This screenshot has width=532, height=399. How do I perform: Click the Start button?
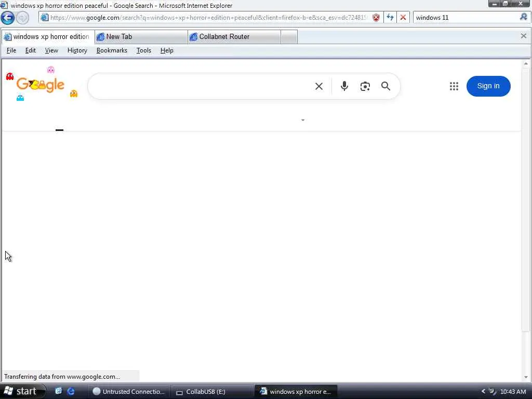tap(22, 391)
